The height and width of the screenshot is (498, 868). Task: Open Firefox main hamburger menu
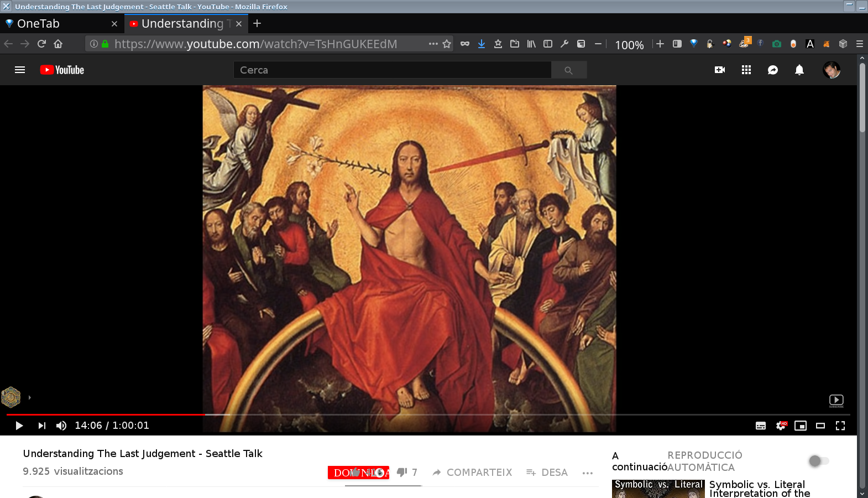click(x=860, y=44)
